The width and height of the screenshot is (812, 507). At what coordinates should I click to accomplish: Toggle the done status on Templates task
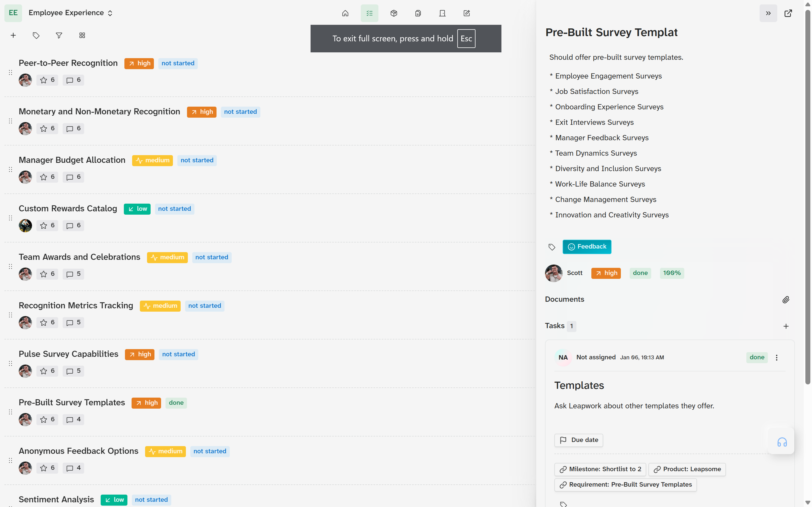757,357
